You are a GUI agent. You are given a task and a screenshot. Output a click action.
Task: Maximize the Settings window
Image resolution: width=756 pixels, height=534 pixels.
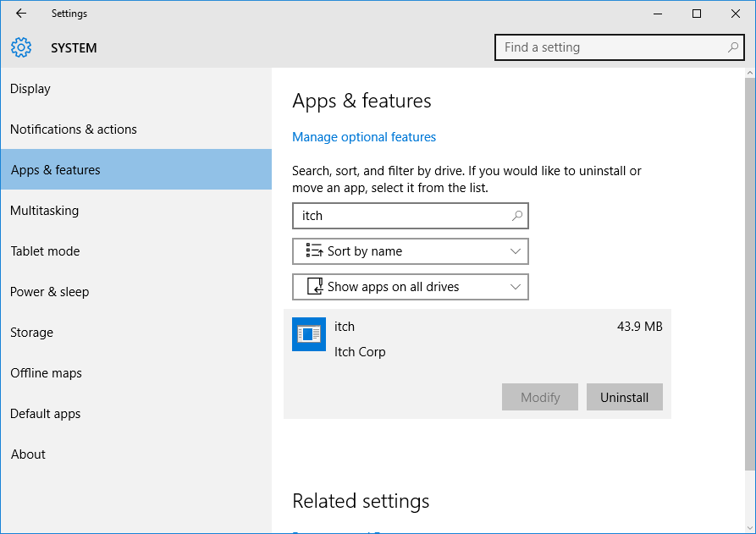(x=697, y=14)
